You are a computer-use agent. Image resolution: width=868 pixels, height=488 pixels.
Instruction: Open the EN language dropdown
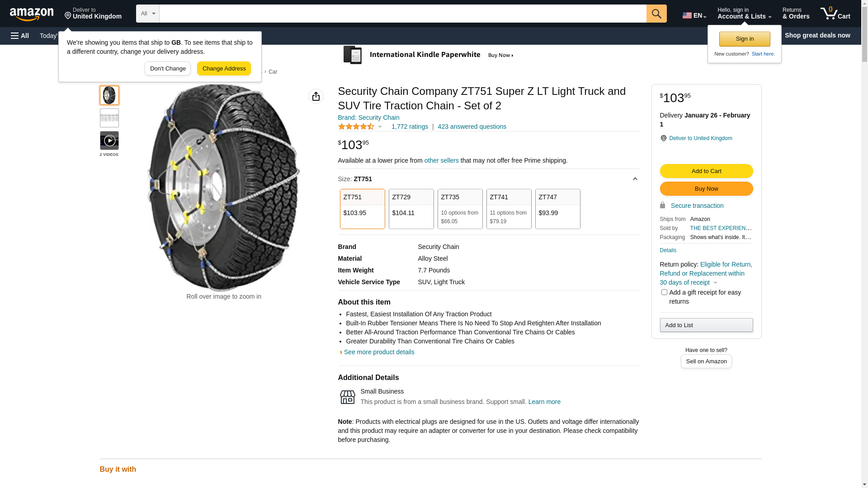[694, 15]
